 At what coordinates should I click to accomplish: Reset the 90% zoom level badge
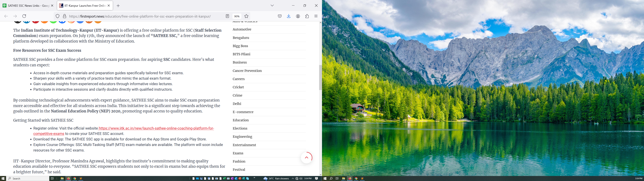point(237,16)
